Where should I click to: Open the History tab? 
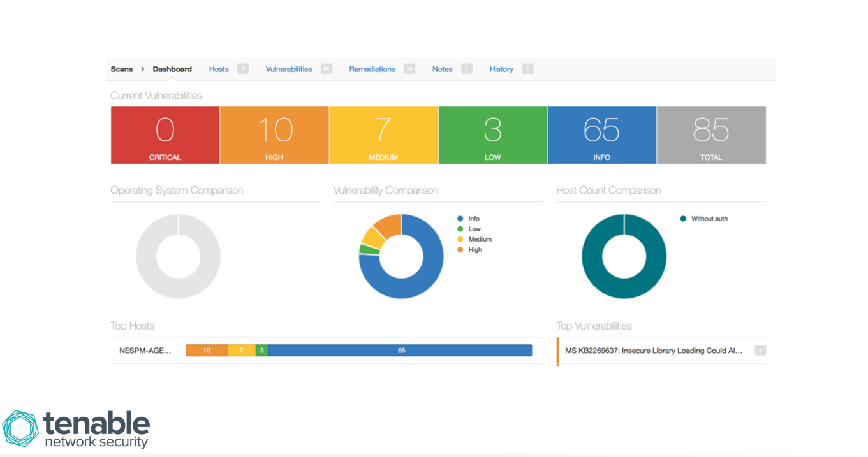[x=501, y=69]
